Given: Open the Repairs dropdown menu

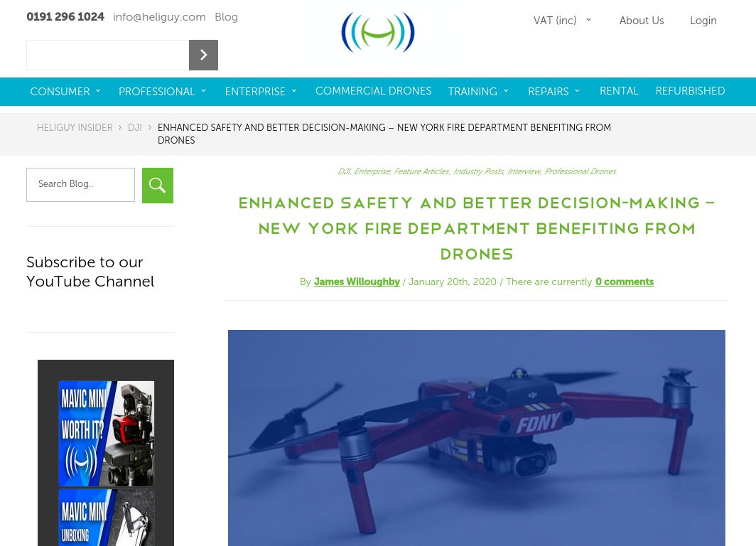Looking at the screenshot, I should 554,91.
